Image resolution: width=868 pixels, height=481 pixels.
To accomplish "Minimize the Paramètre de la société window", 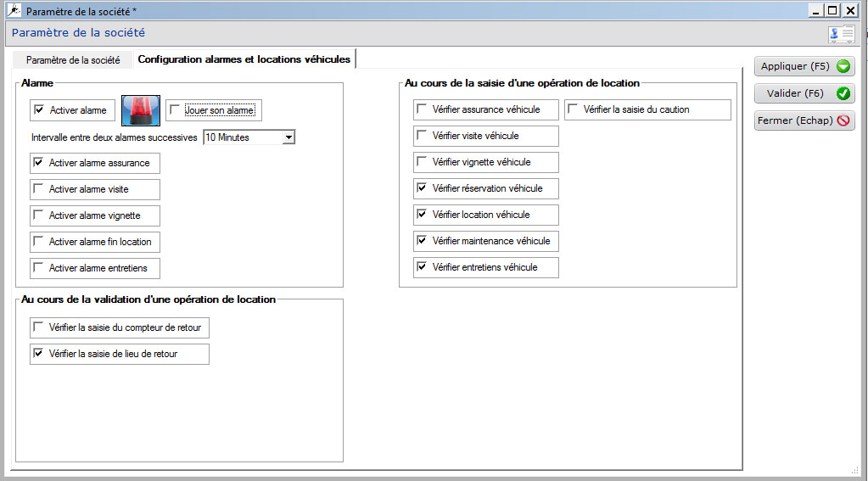I will (816, 10).
